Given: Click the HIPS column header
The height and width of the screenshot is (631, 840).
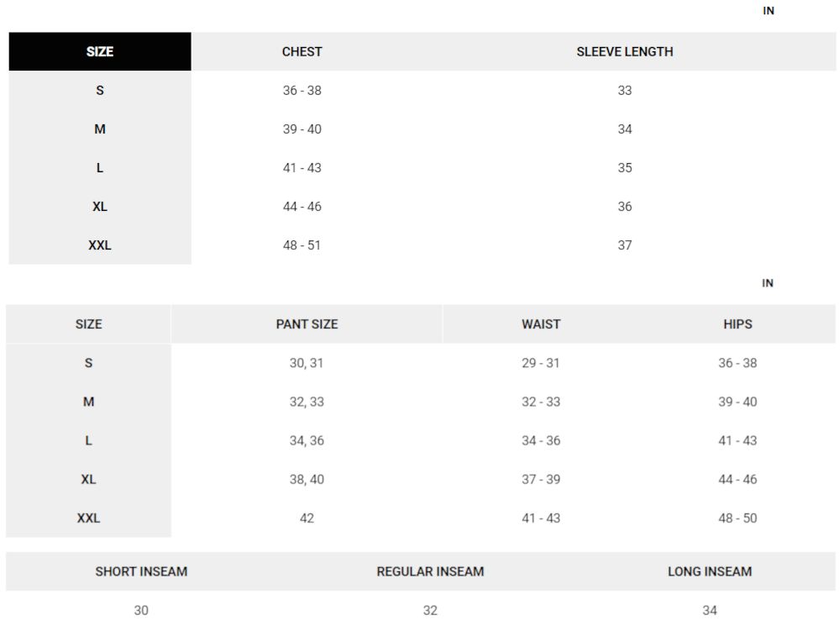Looking at the screenshot, I should coord(738,324).
